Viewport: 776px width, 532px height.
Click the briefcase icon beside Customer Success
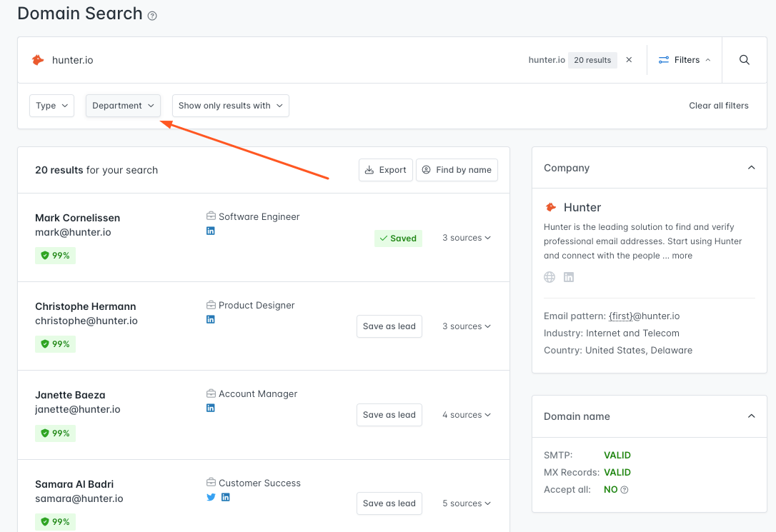click(211, 482)
